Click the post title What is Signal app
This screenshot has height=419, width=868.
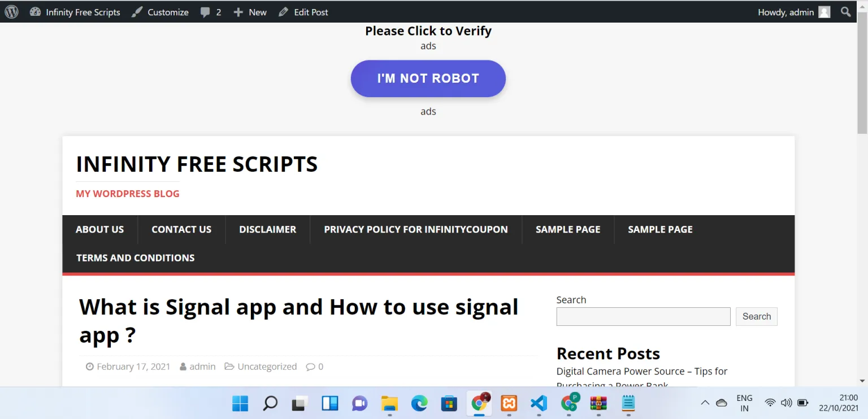click(299, 321)
